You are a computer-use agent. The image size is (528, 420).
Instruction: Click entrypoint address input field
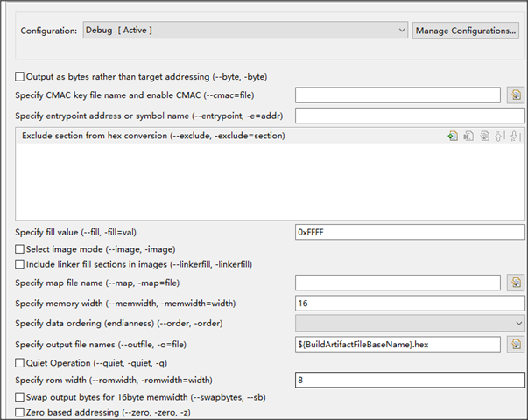(x=410, y=115)
